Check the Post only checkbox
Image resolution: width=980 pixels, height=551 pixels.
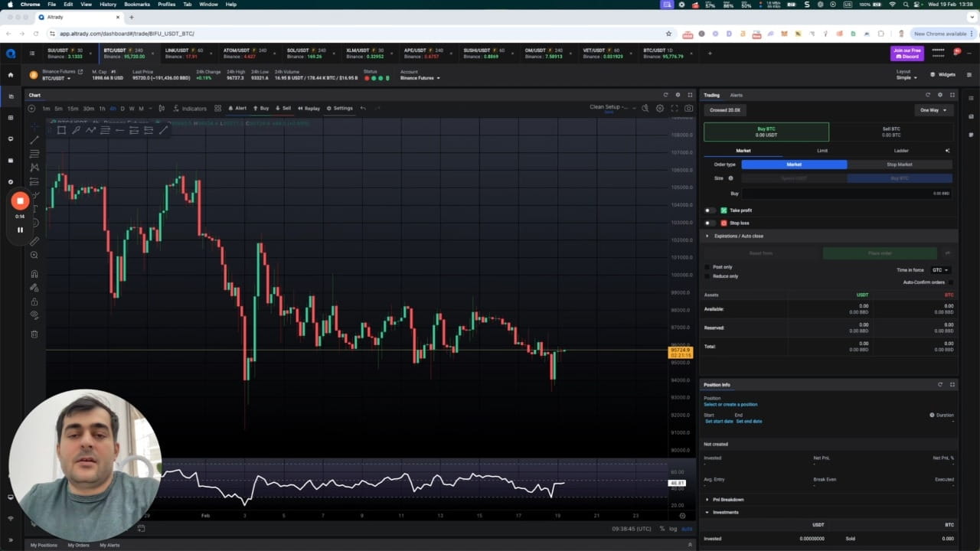click(x=707, y=267)
